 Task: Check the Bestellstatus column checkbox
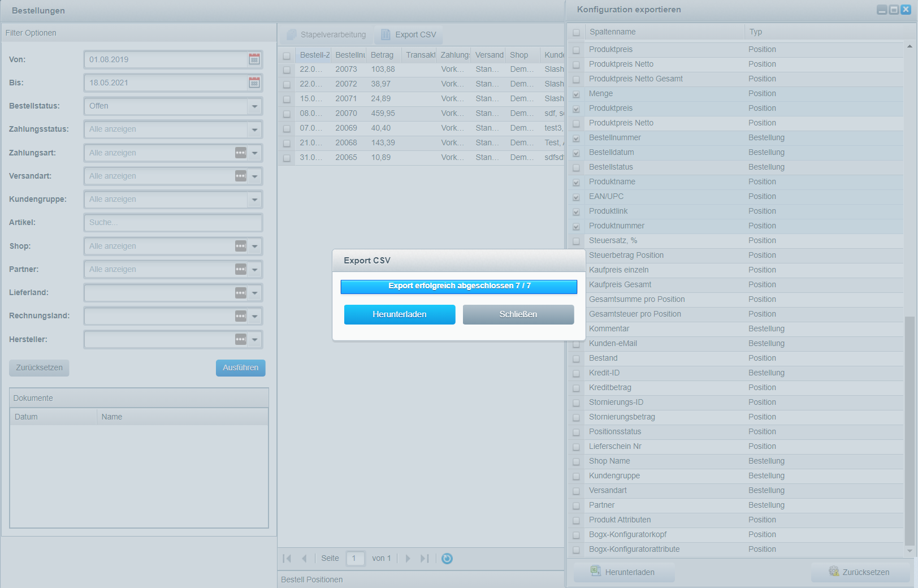coord(576,167)
